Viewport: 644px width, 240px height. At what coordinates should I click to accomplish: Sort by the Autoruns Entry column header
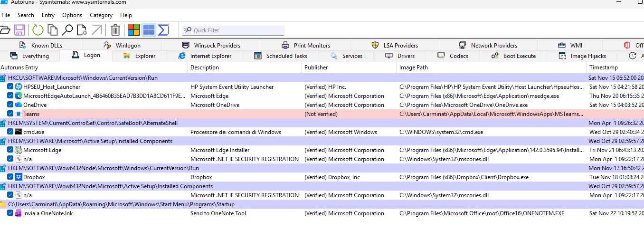click(x=95, y=67)
